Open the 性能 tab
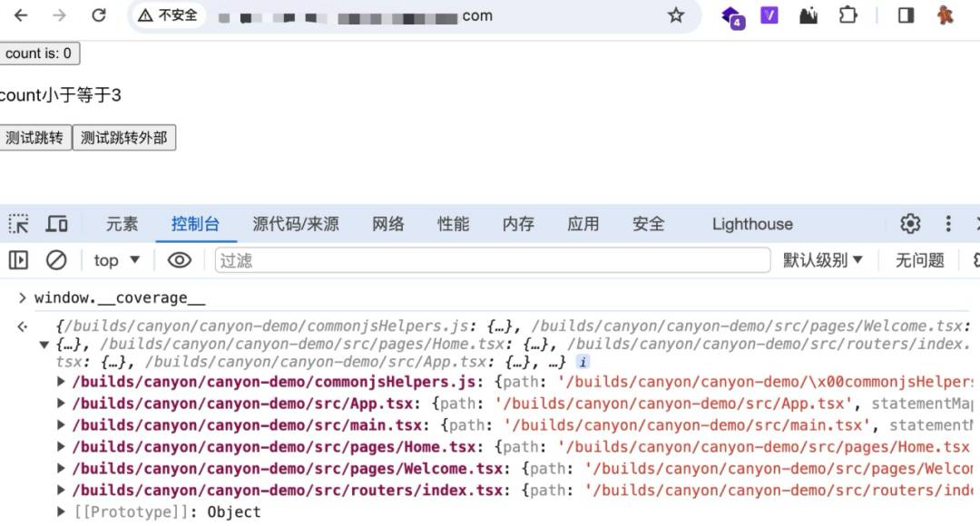 453,224
